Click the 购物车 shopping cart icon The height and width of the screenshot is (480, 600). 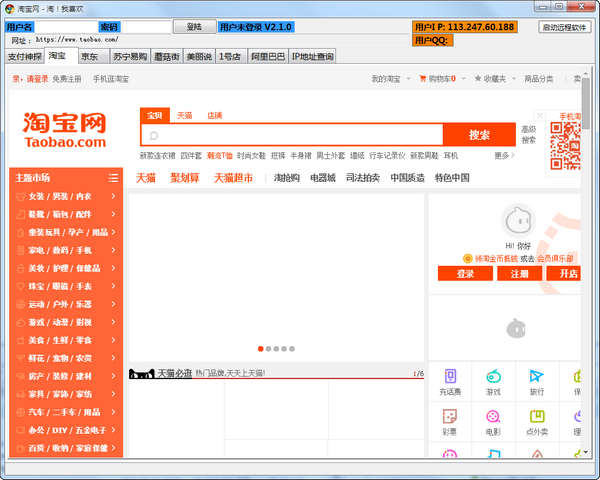[423, 78]
